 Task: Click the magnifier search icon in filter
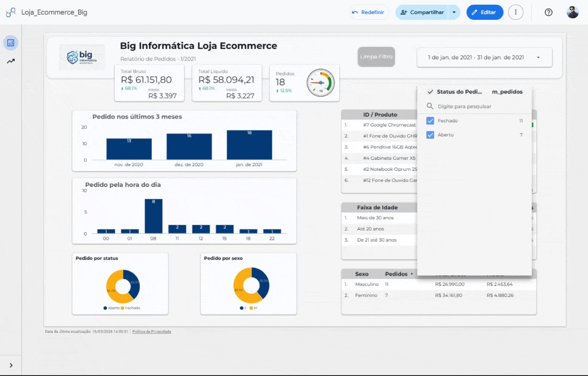(430, 106)
